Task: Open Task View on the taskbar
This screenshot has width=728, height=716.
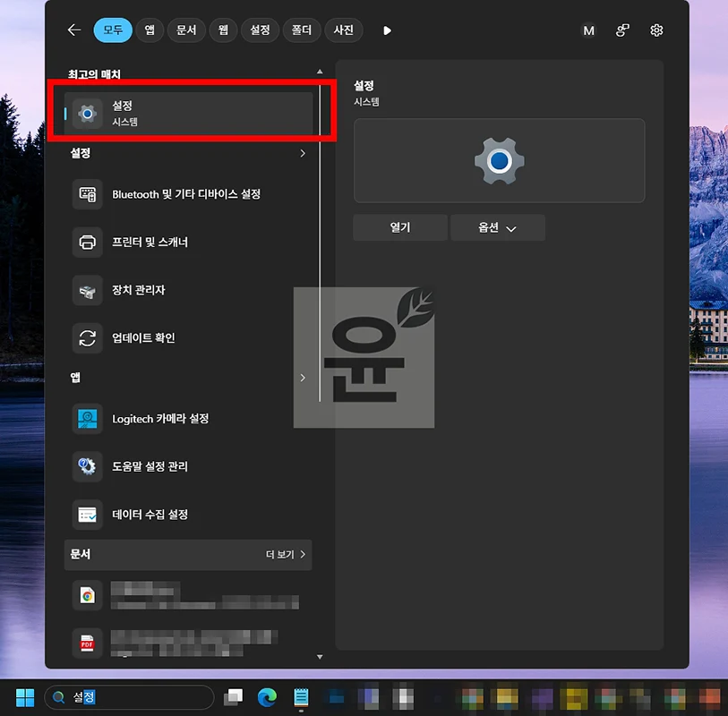Action: point(233,697)
